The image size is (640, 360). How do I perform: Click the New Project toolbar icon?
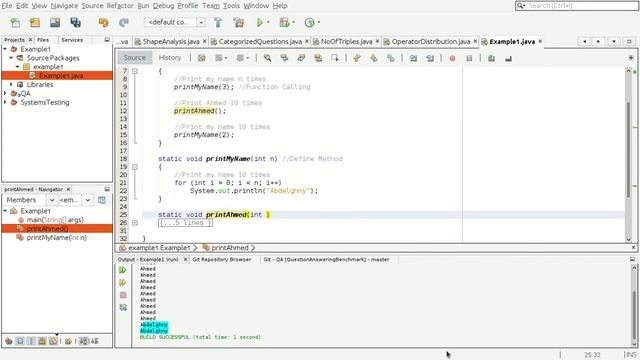[x=35, y=22]
